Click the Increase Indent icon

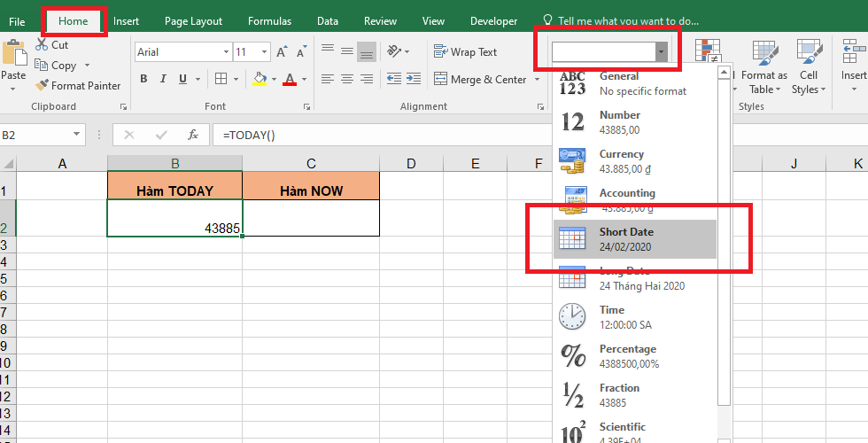click(410, 80)
